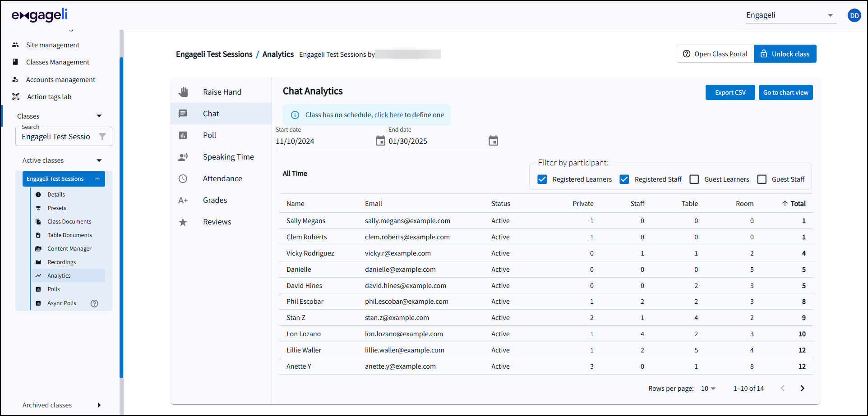Click the Classes Management book icon
The image size is (868, 416).
tap(15, 62)
